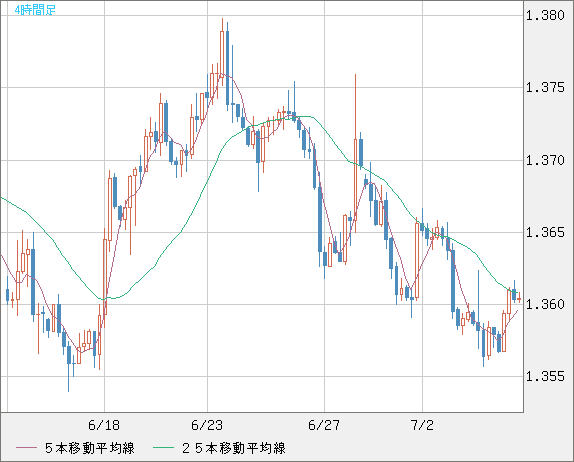
Task: Click the 25本移動平均線 legend text
Action: pyautogui.click(x=234, y=448)
